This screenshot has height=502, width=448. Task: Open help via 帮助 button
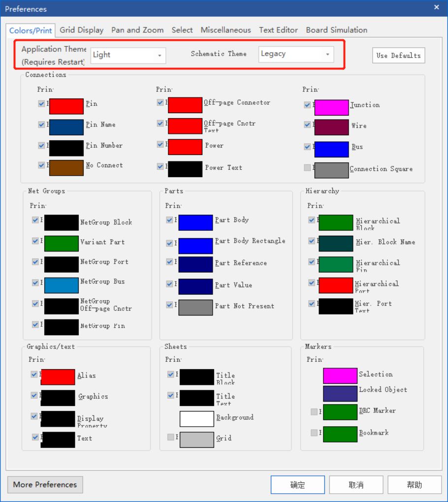coord(415,485)
